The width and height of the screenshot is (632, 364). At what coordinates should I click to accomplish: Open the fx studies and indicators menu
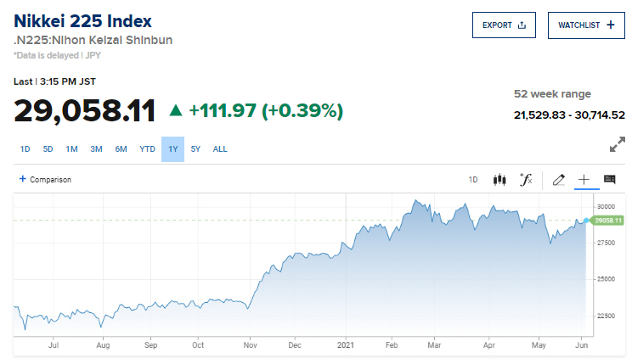point(526,180)
